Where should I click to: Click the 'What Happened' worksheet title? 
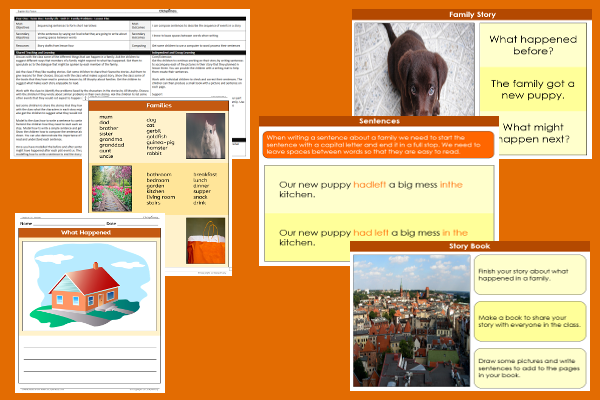point(86,232)
